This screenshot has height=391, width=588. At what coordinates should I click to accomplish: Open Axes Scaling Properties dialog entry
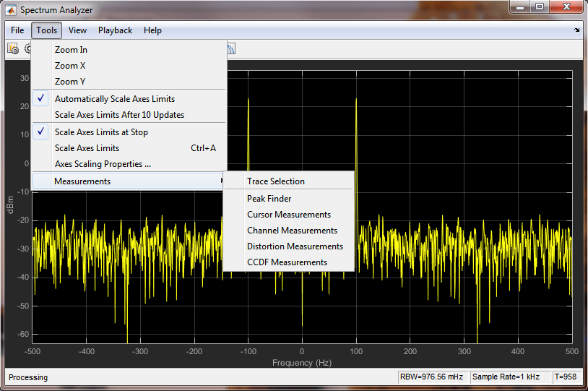coord(129,164)
